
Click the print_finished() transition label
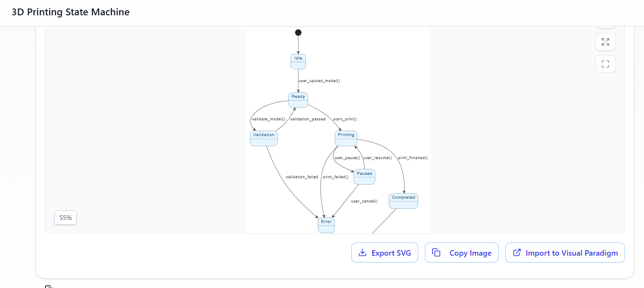tap(413, 158)
